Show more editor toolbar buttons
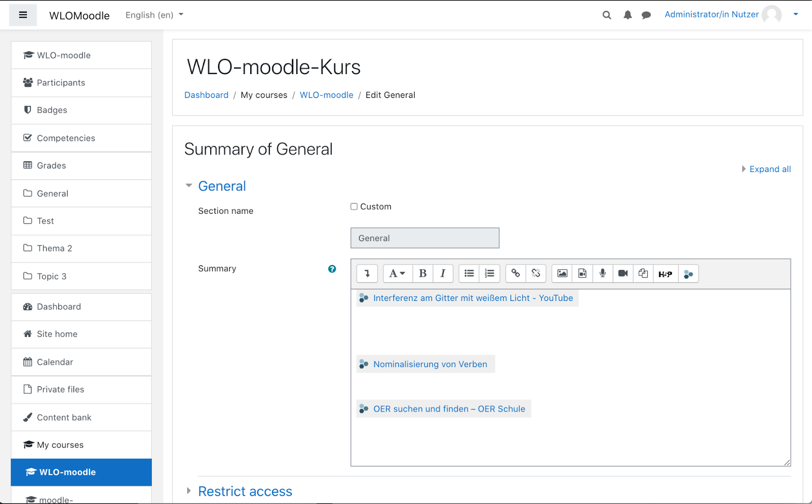The image size is (812, 504). [x=367, y=274]
